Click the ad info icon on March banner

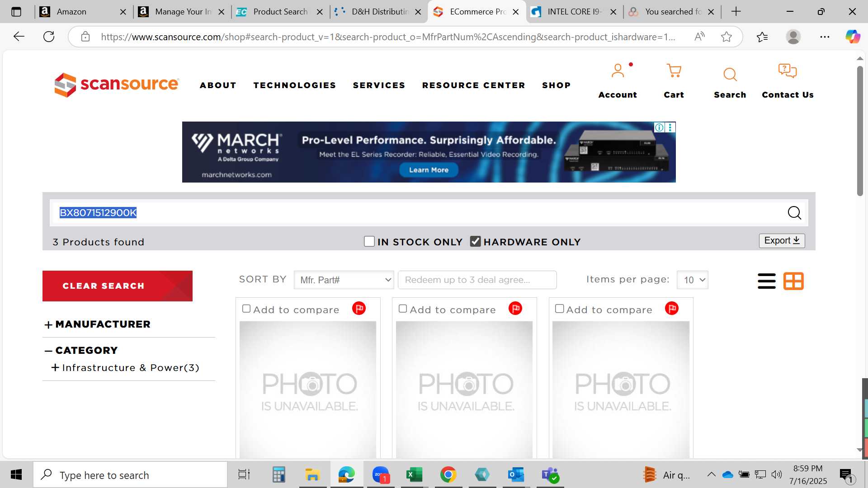point(660,127)
